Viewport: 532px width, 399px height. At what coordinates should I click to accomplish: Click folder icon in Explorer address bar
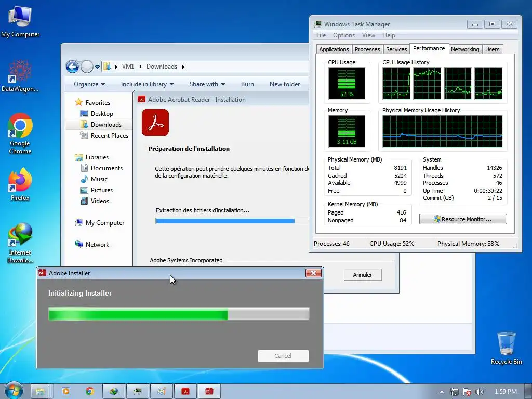[107, 66]
